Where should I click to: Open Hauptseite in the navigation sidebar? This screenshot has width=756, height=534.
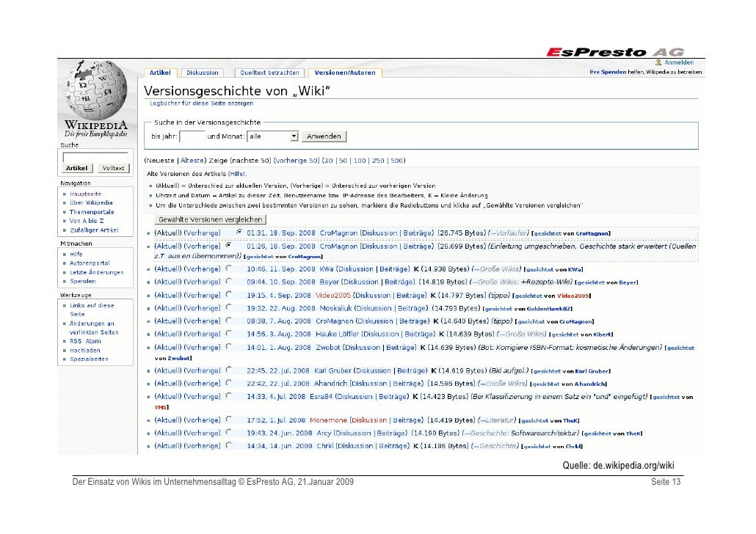point(85,194)
